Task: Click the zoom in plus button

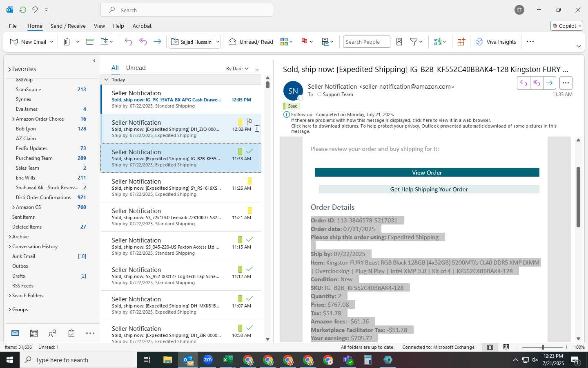Action: 566,347
